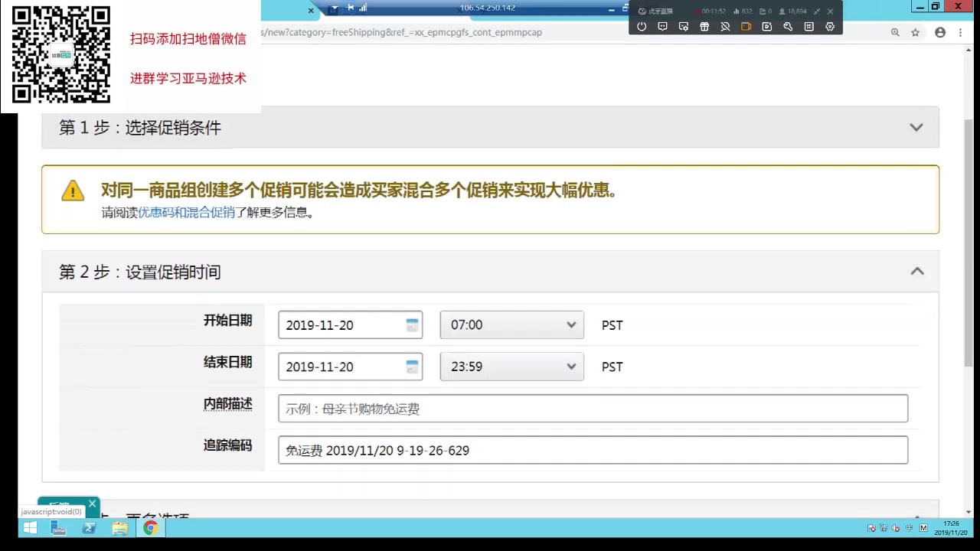Click the screen settings icon after chat bubble
Screen dimensions: 980x551
point(684,26)
